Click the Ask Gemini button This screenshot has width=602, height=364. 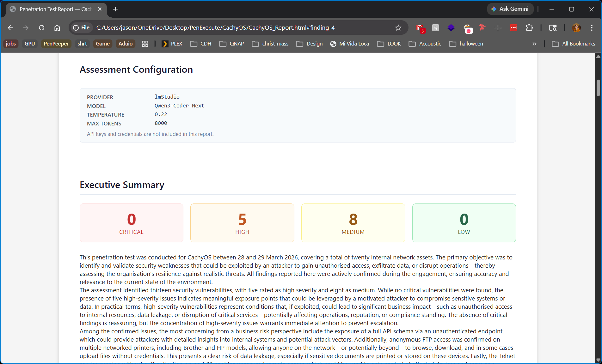[510, 9]
